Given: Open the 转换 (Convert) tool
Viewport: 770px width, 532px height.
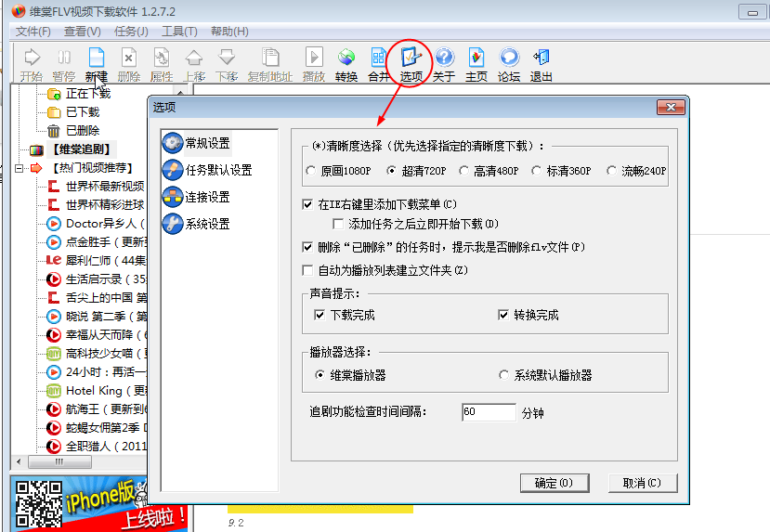Looking at the screenshot, I should [346, 64].
